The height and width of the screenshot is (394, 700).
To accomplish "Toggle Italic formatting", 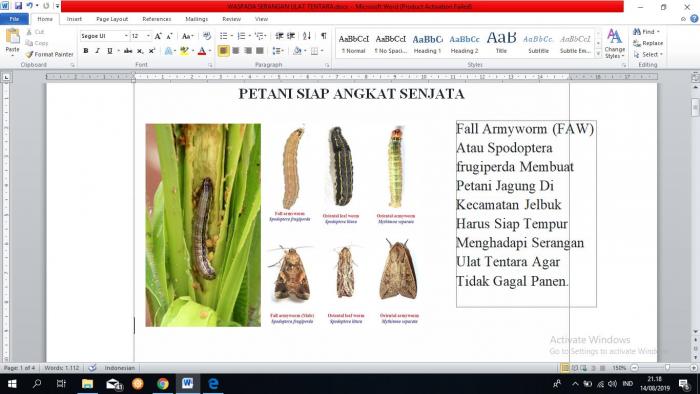I will coord(97,51).
